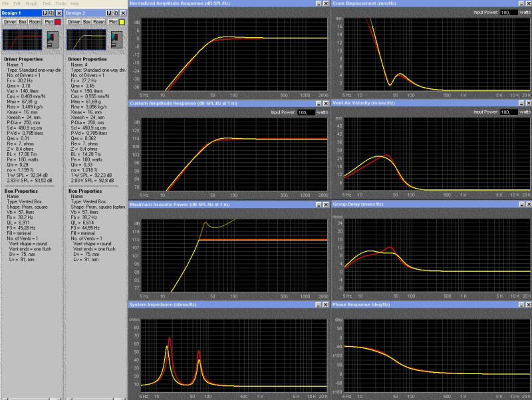Open the File menu
Viewport: 532px width, 400px height.
coord(5,3)
